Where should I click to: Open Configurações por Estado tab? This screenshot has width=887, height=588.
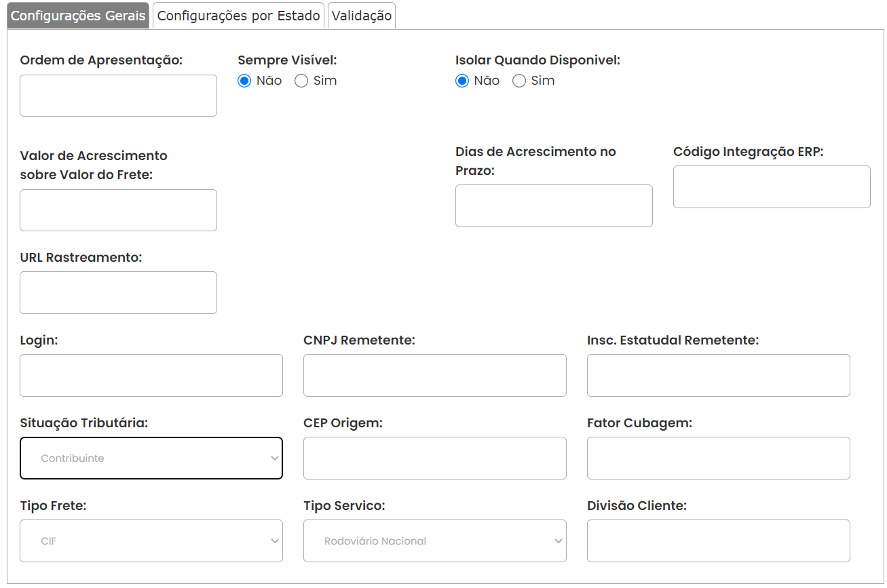pyautogui.click(x=239, y=16)
